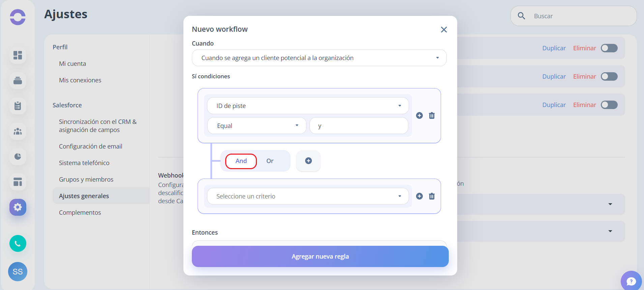Open the team members sidebar icon
This screenshot has height=290, width=644.
coord(18,131)
